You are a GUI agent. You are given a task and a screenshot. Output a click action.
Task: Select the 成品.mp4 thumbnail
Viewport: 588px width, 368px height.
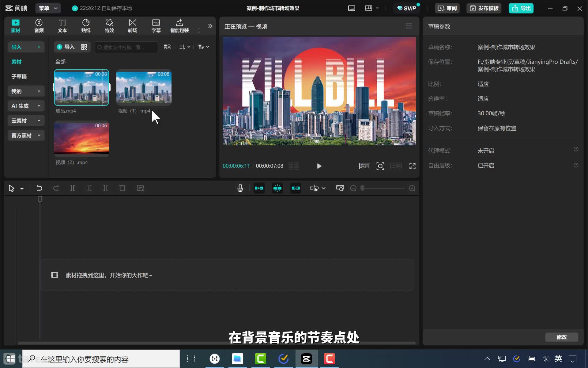(81, 87)
